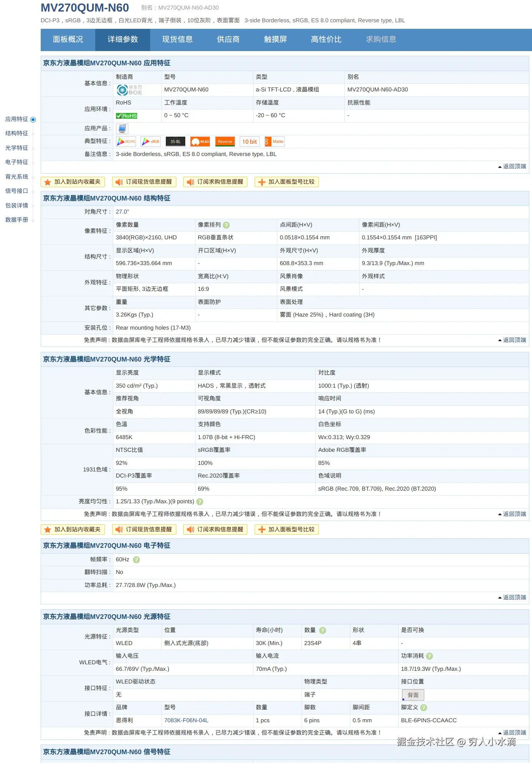Click the alias MV270QUM-N60-AD30 cell
Viewport: 532px width, 763px height.
(x=378, y=90)
